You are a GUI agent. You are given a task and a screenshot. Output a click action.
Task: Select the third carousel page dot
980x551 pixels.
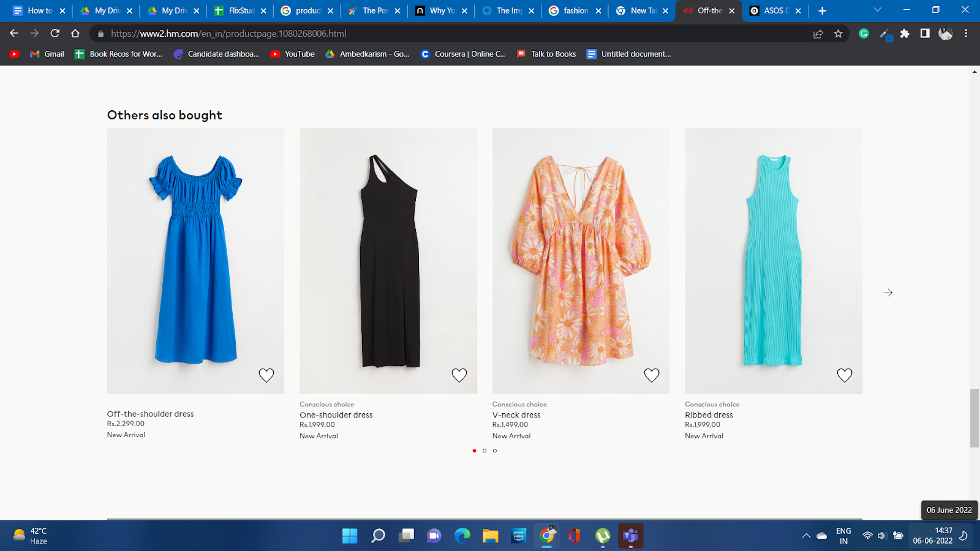(x=495, y=451)
